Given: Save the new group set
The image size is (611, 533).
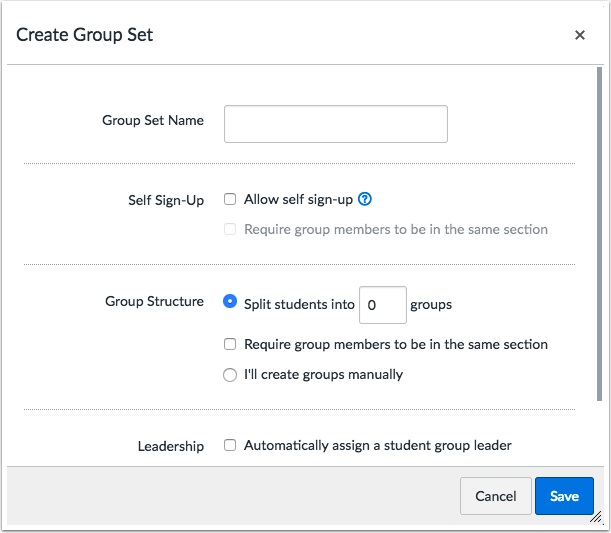Looking at the screenshot, I should pos(564,496).
